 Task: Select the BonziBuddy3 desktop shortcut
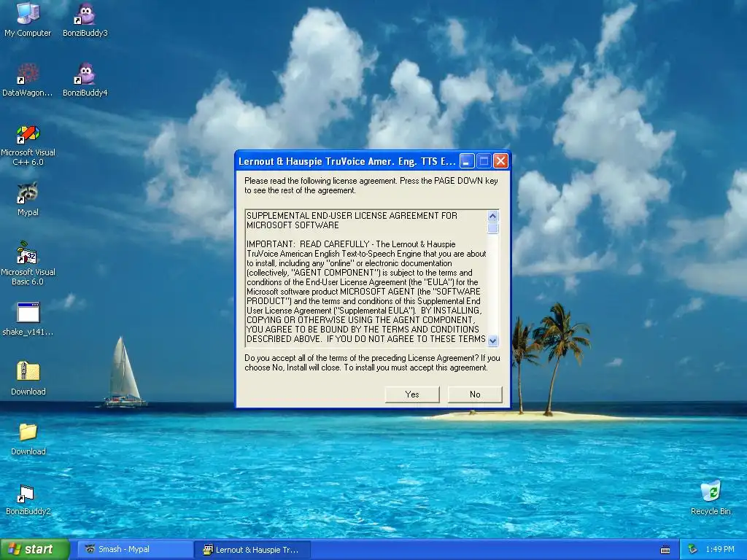pyautogui.click(x=85, y=19)
